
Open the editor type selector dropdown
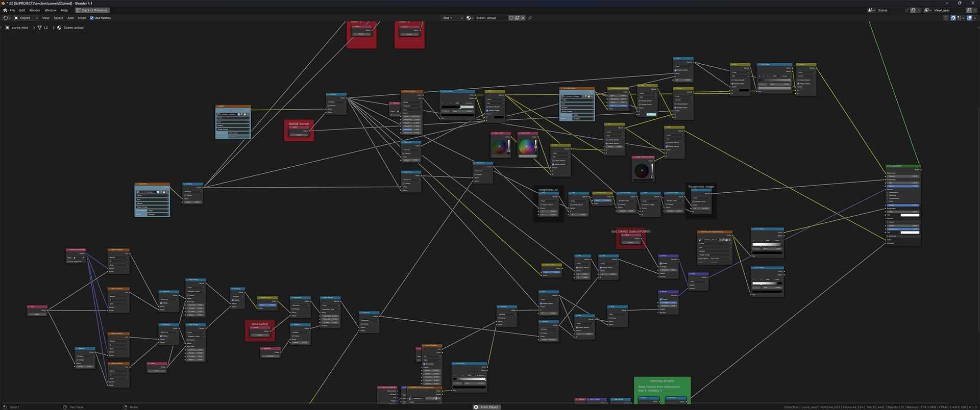pyautogui.click(x=7, y=18)
